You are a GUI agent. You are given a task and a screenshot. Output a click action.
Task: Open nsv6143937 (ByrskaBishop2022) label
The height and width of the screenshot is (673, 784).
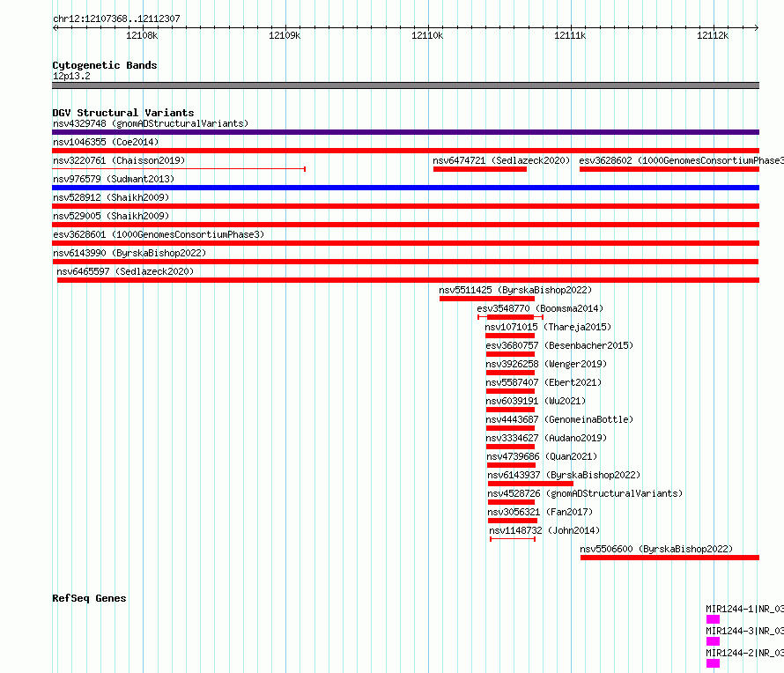click(564, 475)
